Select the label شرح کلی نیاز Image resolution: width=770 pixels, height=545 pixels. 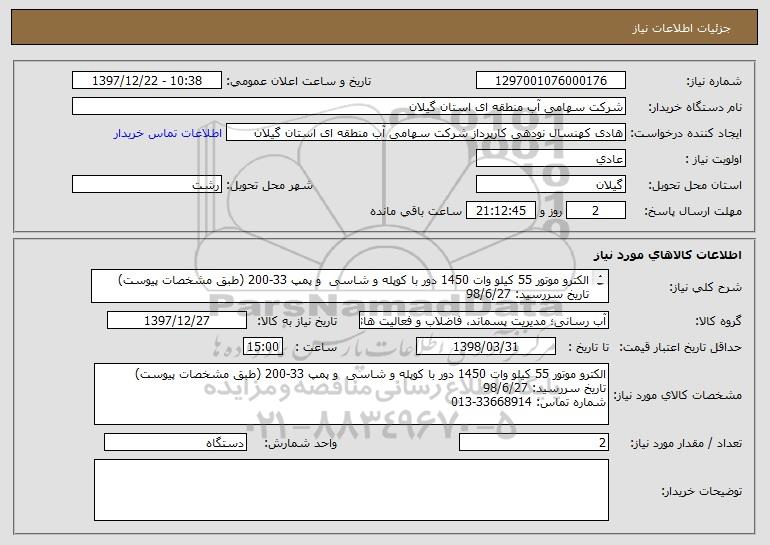point(706,287)
